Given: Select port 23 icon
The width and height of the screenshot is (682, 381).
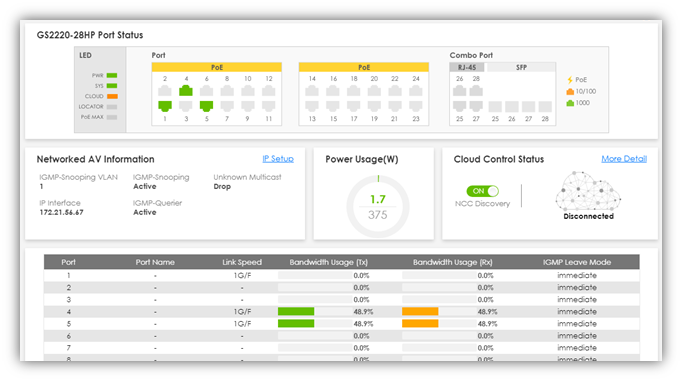Looking at the screenshot, I should 416,106.
